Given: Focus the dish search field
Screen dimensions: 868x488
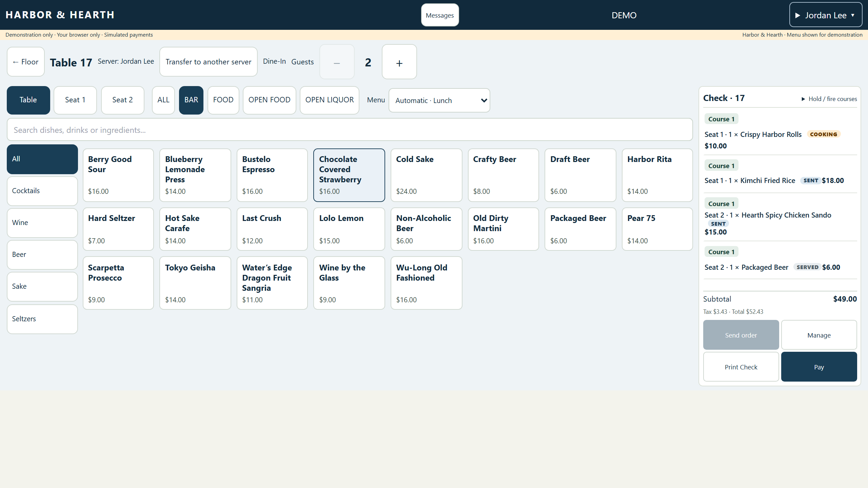Looking at the screenshot, I should [350, 130].
